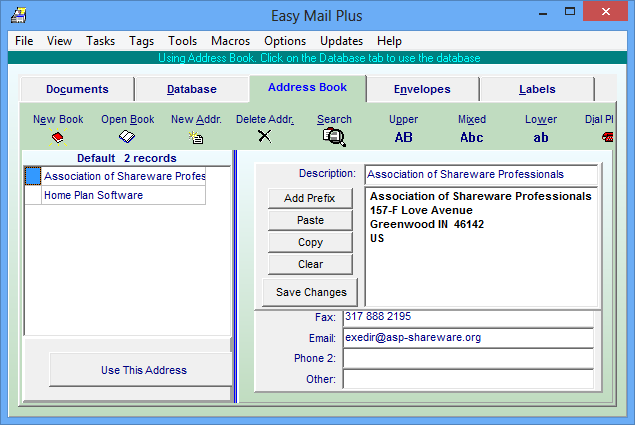Click the New Book label text
635x425 pixels.
(x=58, y=120)
